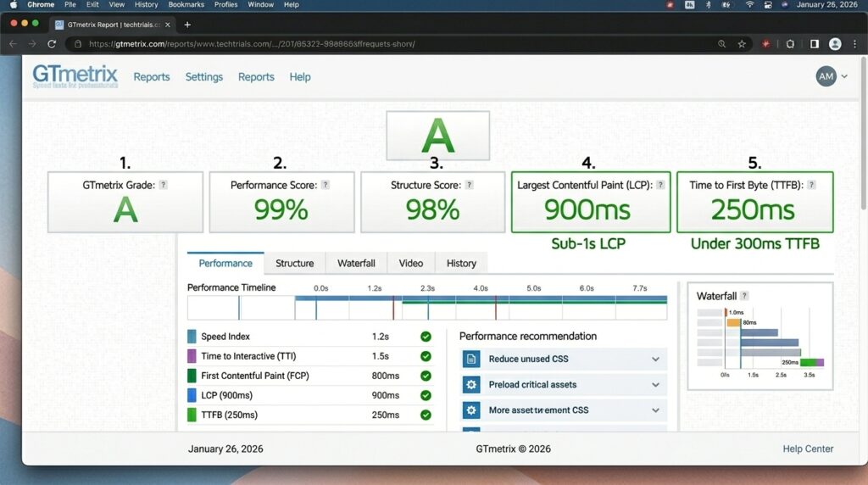The height and width of the screenshot is (485, 868).
Task: Click help icon beside Performance Score
Action: pos(325,185)
